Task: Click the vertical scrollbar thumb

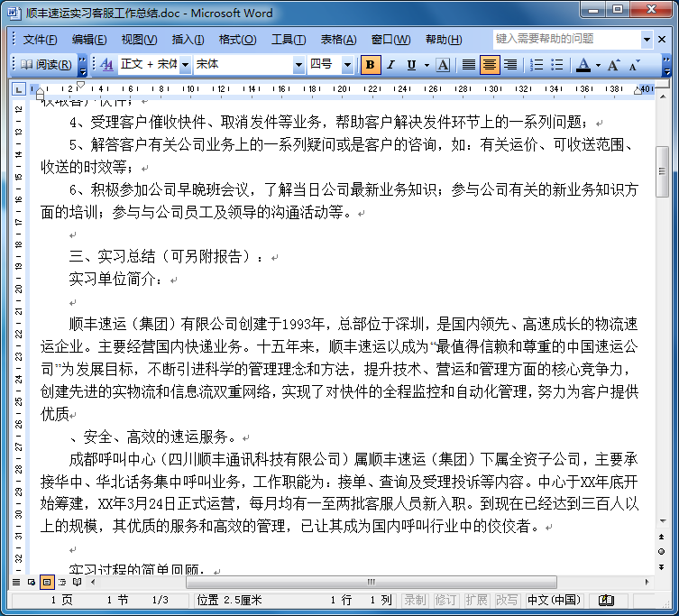Action: (662, 171)
